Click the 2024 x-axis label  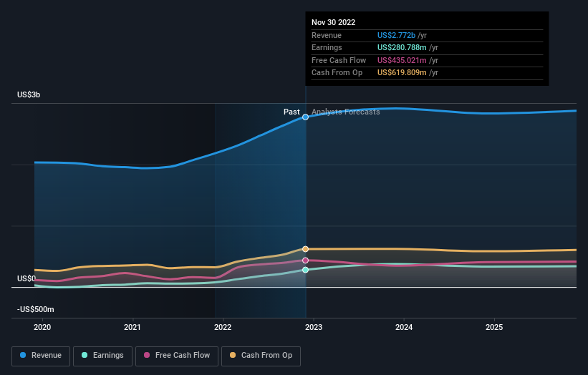point(404,328)
